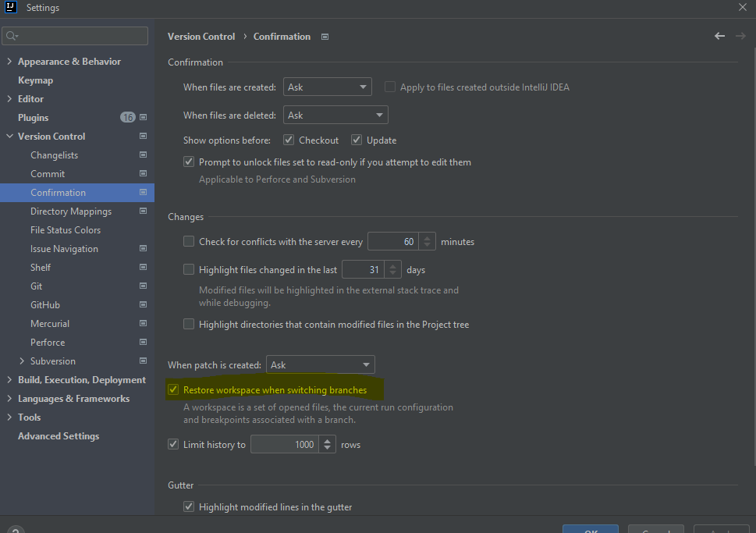Click the project icon on Confirmation row
The height and width of the screenshot is (533, 756).
coord(144,192)
